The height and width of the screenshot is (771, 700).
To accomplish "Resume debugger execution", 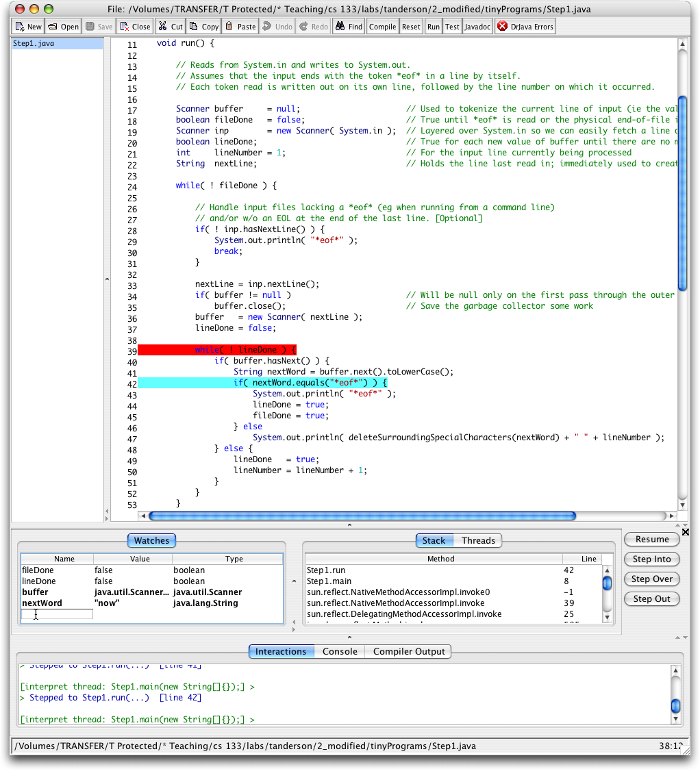I will [652, 539].
